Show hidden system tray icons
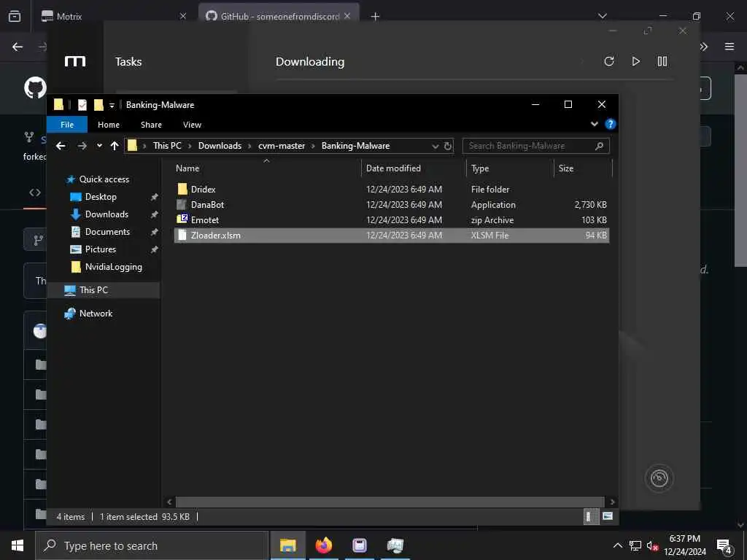This screenshot has height=560, width=747. (617, 545)
